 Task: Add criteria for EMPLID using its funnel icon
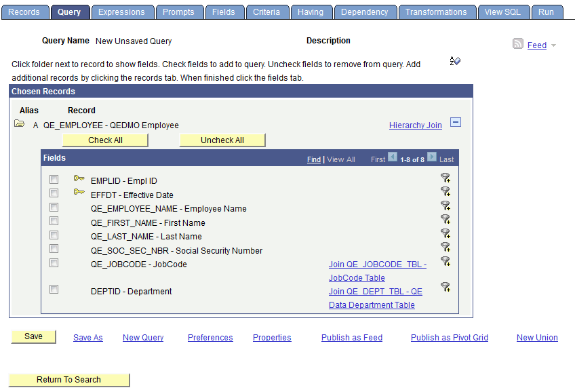(x=445, y=179)
